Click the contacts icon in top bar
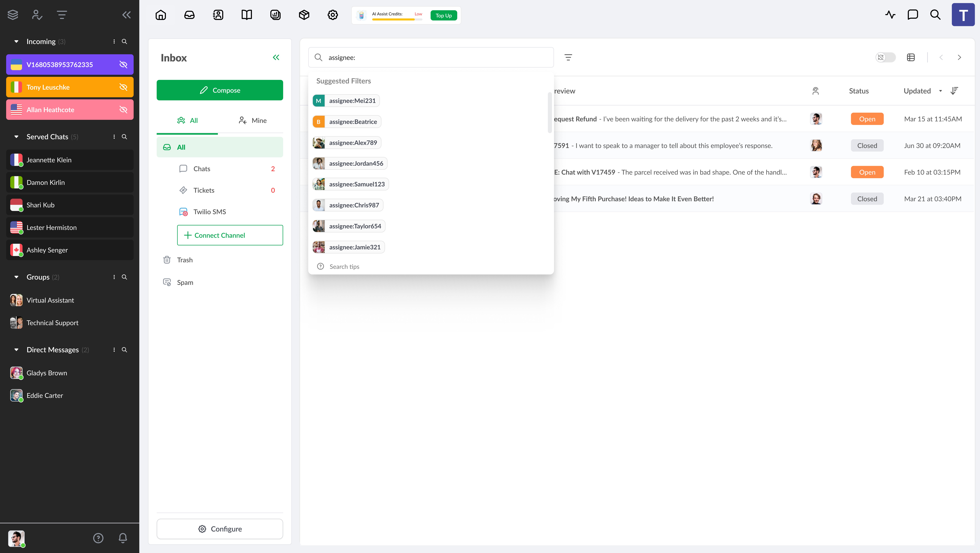The height and width of the screenshot is (553, 980). [x=218, y=15]
